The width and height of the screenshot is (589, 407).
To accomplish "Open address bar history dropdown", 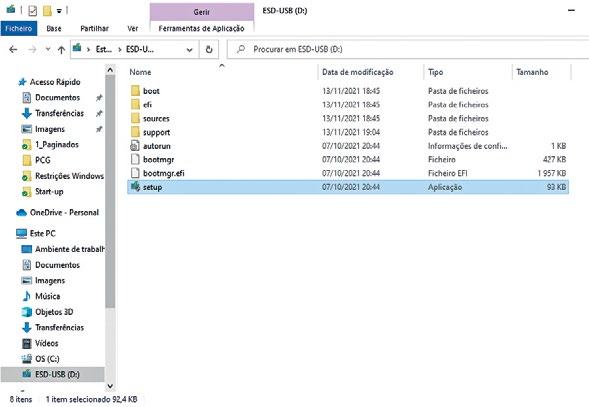I will (190, 50).
